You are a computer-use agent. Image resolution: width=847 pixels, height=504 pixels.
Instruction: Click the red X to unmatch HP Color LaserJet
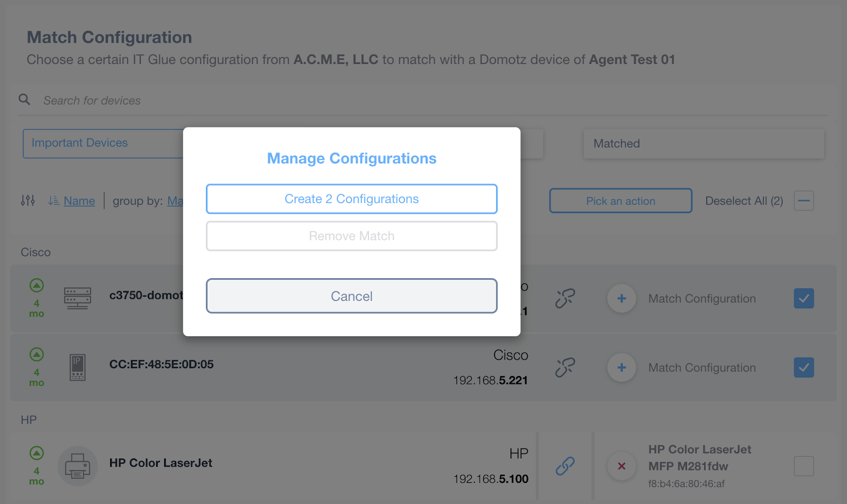pos(621,466)
